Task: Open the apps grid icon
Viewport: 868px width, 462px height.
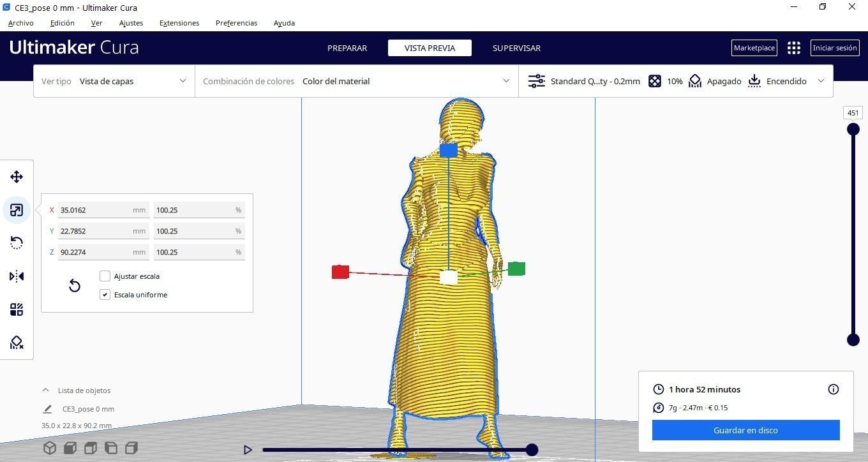Action: tap(794, 48)
